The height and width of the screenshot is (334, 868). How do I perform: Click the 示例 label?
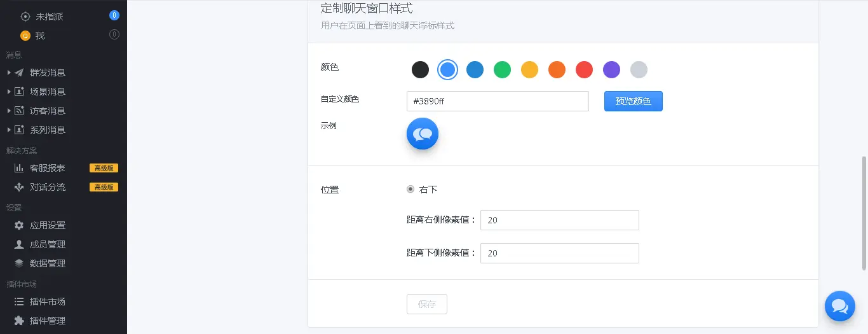(x=329, y=126)
